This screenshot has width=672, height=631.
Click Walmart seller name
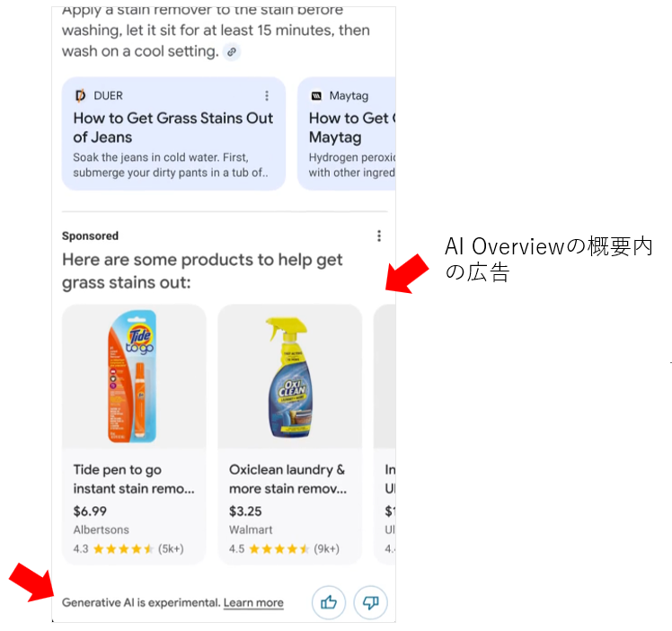pyautogui.click(x=251, y=529)
